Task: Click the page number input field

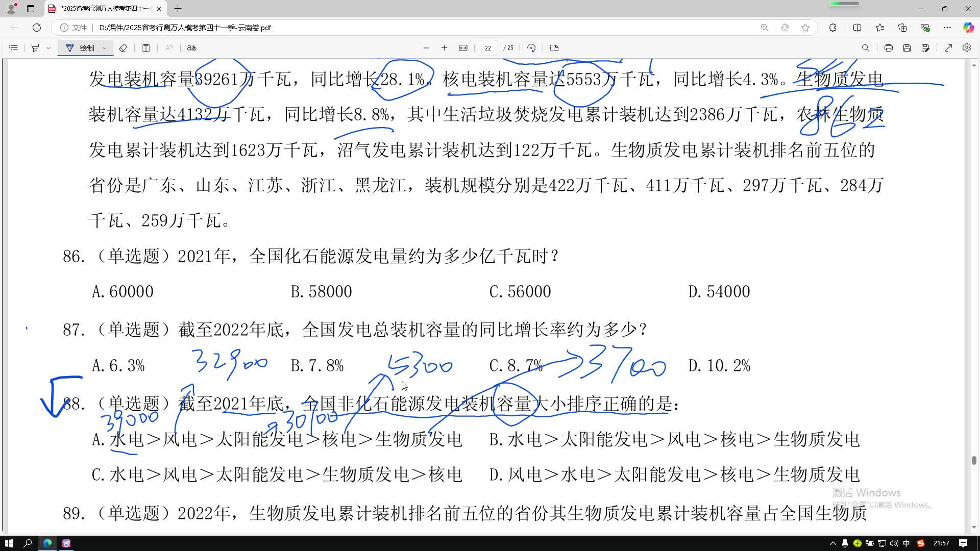Action: (x=488, y=47)
